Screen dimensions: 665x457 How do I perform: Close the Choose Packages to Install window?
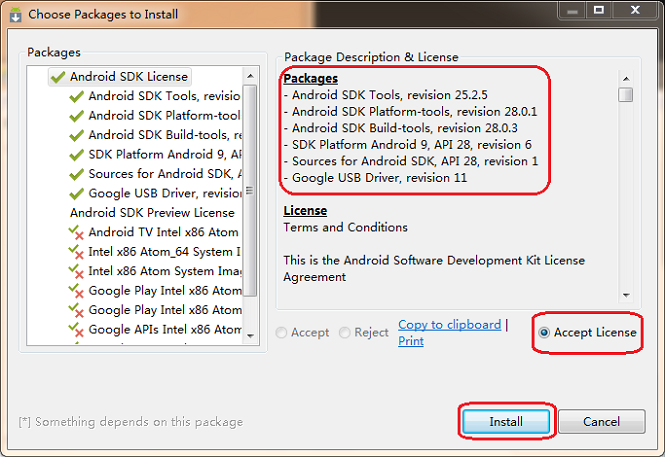(x=635, y=10)
